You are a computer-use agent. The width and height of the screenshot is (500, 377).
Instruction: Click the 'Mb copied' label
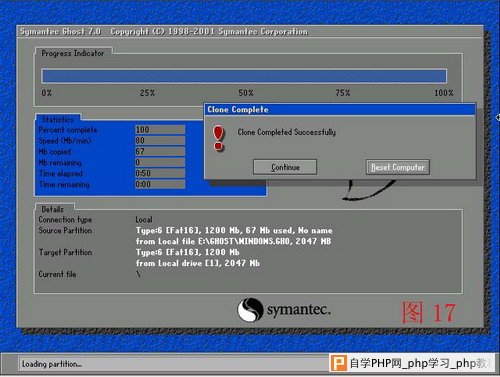click(x=55, y=152)
